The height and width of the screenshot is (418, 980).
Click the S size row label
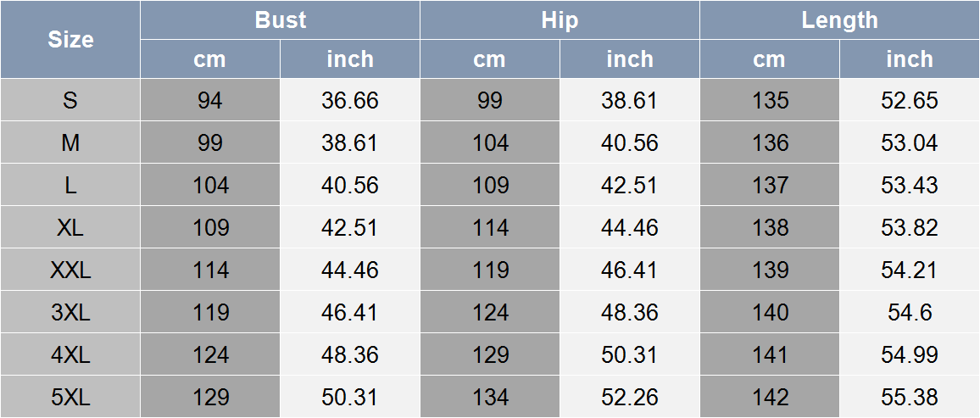click(70, 100)
